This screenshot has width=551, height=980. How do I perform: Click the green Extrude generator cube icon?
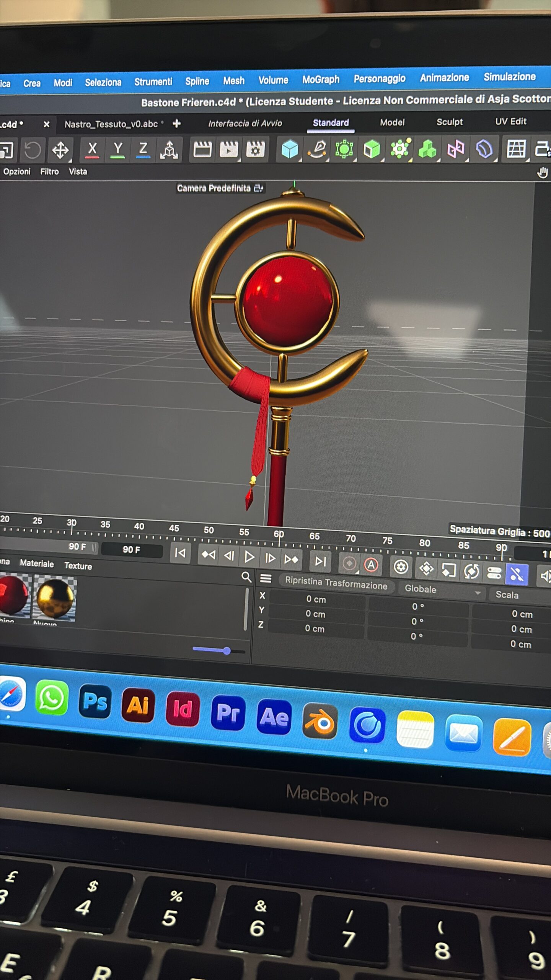coord(372,149)
